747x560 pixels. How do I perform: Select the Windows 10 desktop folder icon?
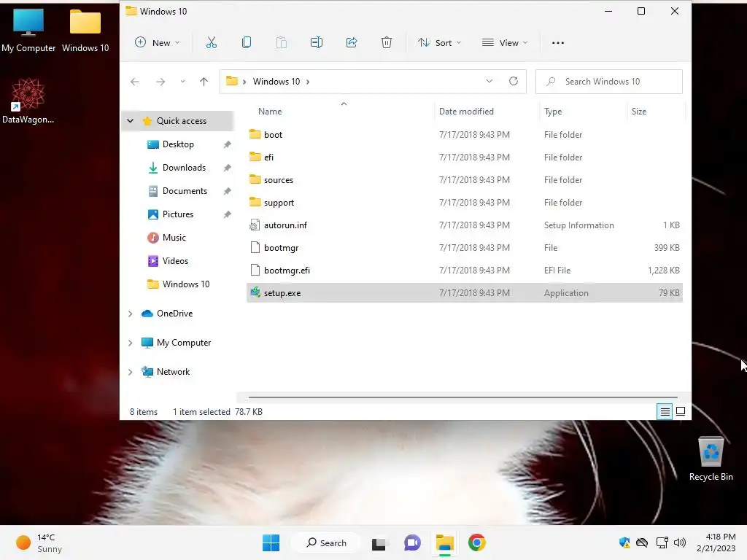pyautogui.click(x=85, y=30)
